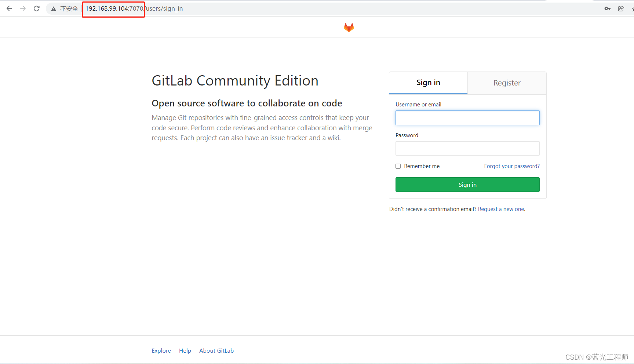The width and height of the screenshot is (634, 364).
Task: Open the Help footer link
Action: [x=185, y=351]
